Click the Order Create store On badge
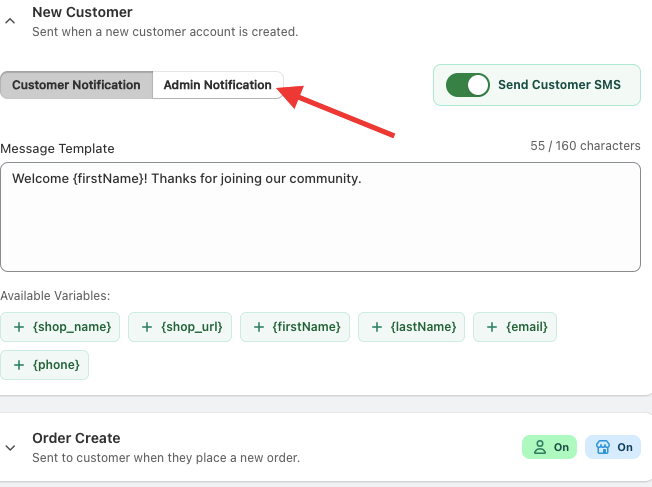The width and height of the screenshot is (652, 487). 613,447
